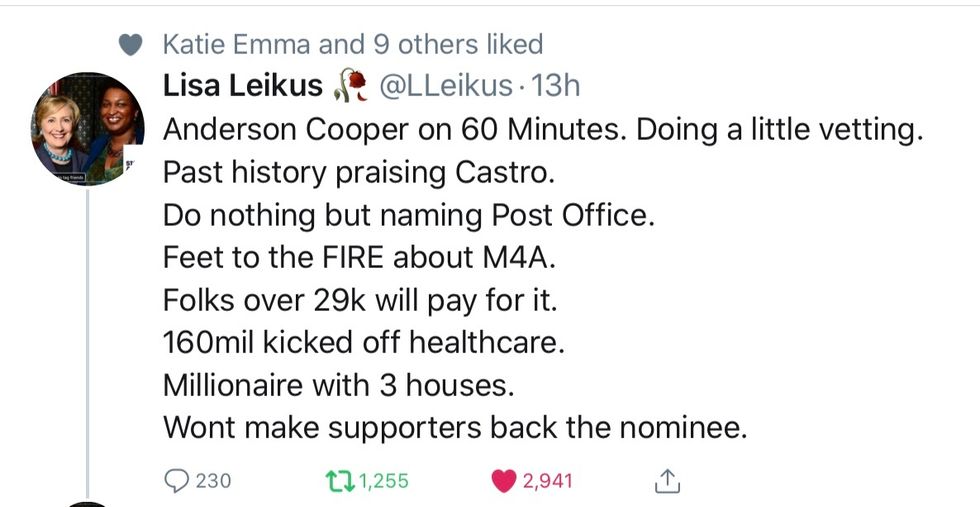Open Lisa Leikus profile picture

[89, 128]
